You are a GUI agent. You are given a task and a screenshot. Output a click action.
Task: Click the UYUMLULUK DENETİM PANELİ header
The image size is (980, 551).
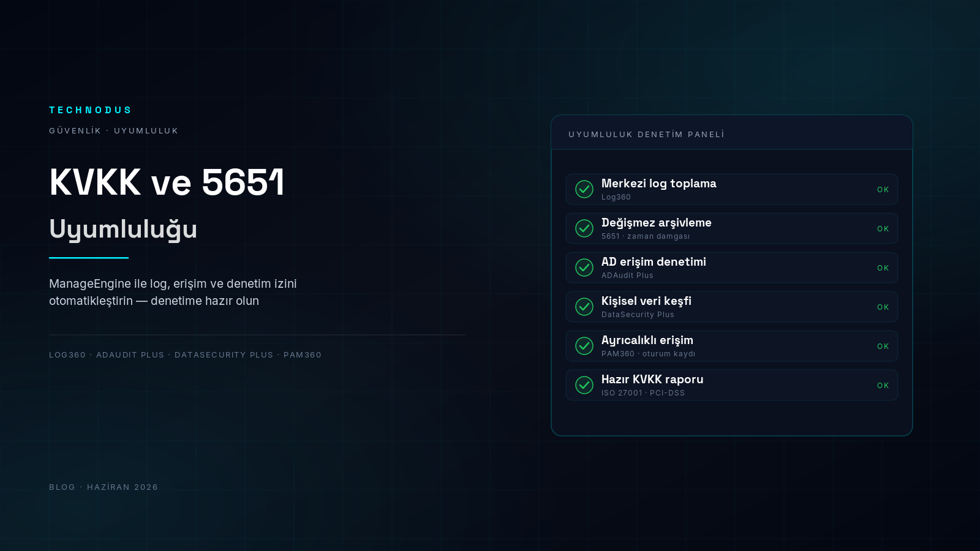point(646,134)
